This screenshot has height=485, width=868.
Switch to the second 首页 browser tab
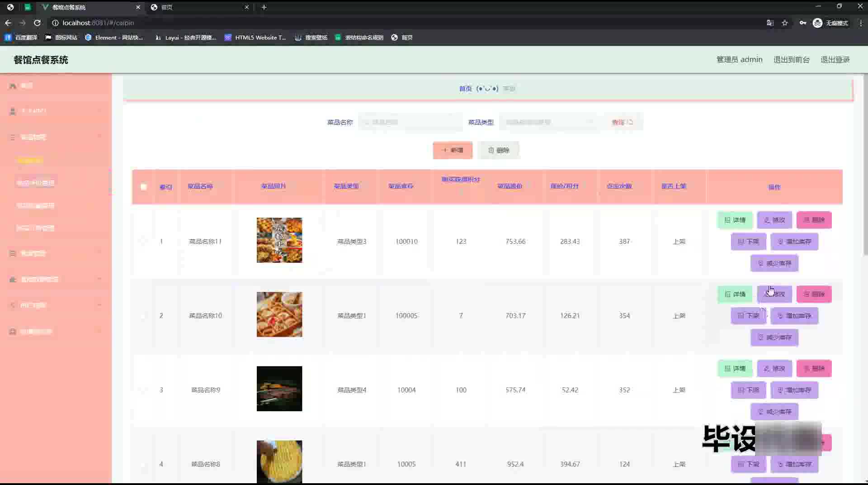pyautogui.click(x=199, y=7)
